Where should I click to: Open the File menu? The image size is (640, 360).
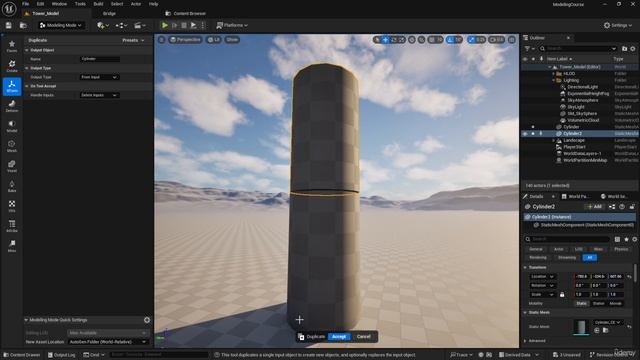25,4
